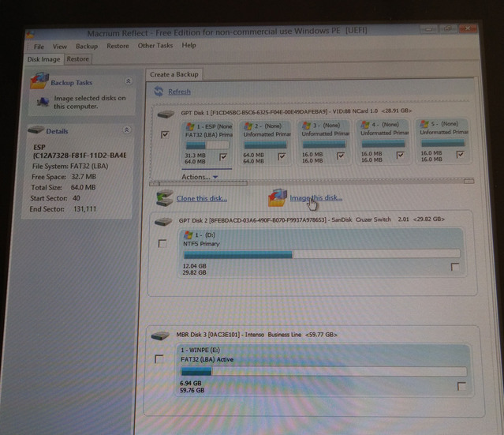This screenshot has width=504, height=435.
Task: Click Windows flag icon on partition 3
Action: point(306,126)
